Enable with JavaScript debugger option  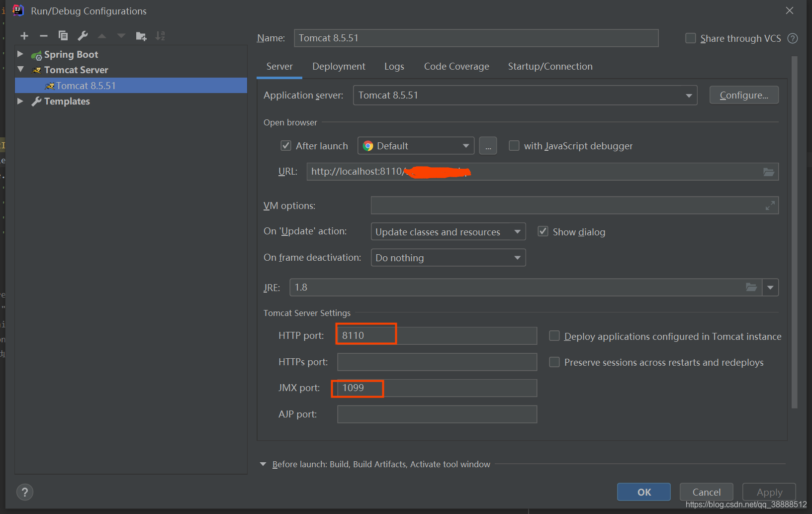[x=514, y=146]
